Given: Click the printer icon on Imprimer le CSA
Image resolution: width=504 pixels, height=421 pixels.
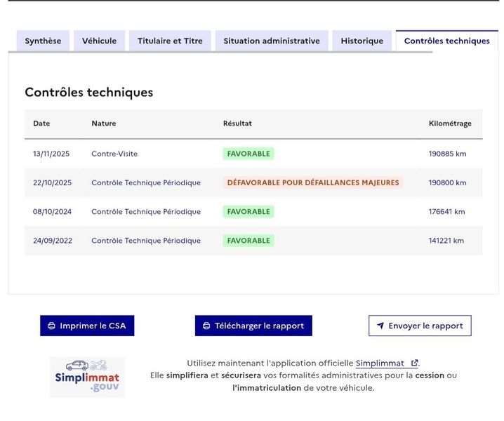Looking at the screenshot, I should (x=51, y=326).
